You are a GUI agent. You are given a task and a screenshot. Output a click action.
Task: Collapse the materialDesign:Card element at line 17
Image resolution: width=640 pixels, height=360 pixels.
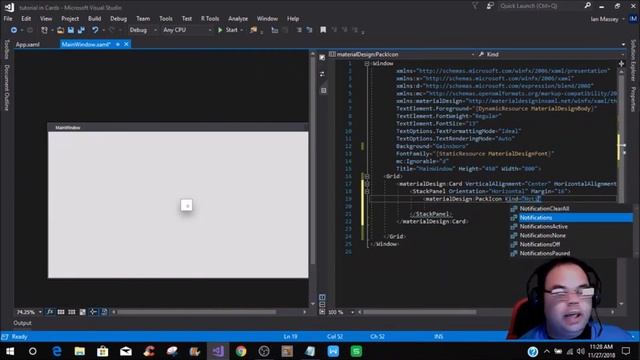tap(367, 184)
